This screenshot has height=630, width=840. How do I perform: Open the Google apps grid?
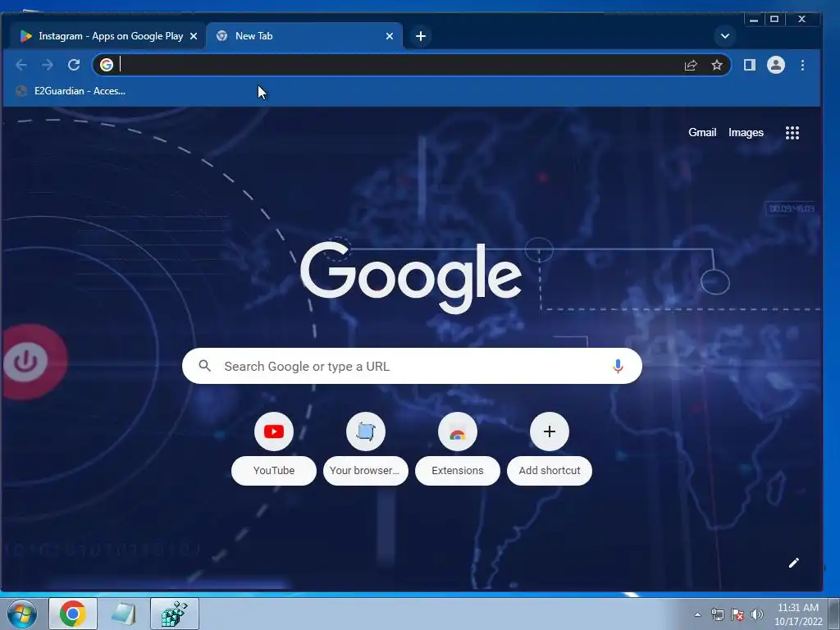coord(792,133)
